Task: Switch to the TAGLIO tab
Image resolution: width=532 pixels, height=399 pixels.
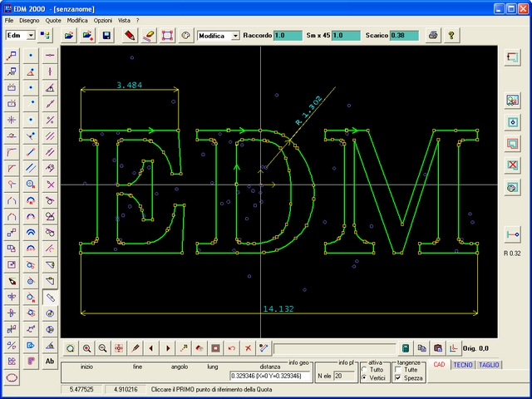Action: (489, 365)
